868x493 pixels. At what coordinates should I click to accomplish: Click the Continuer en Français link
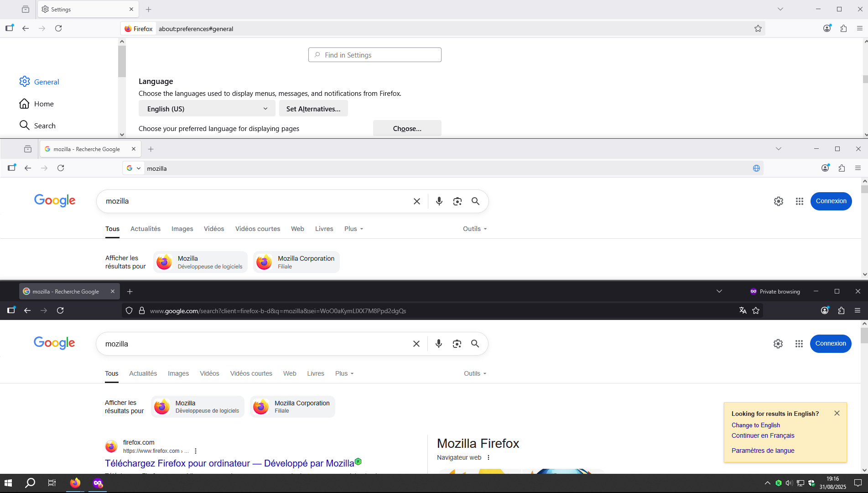point(763,435)
